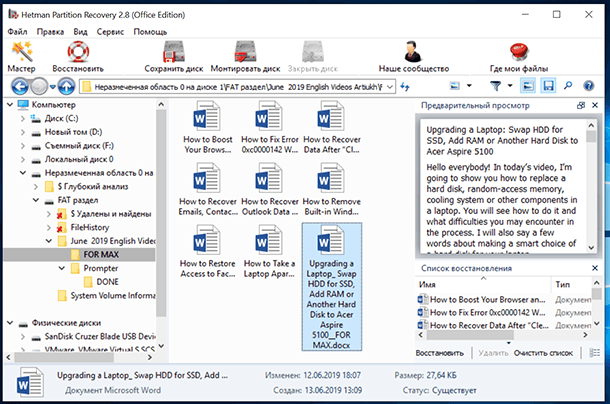Open the address path combo box dropdown
This screenshot has width=610, height=404.
[390, 87]
